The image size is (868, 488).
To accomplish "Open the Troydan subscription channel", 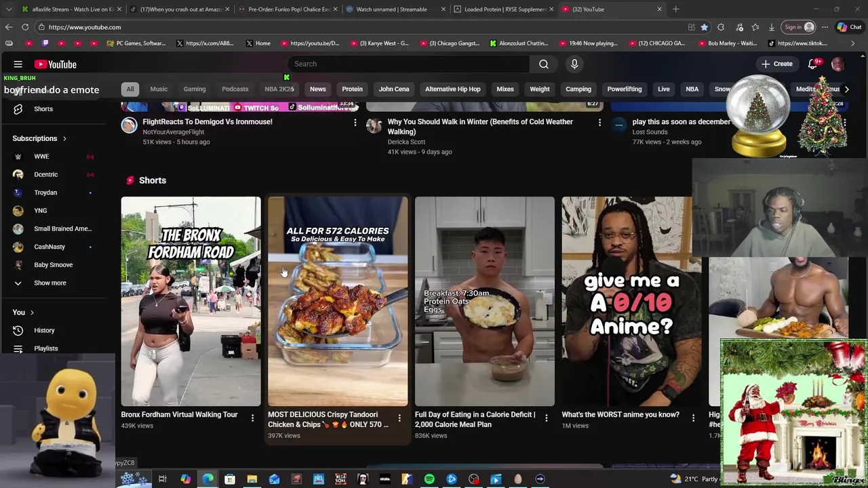I will point(45,192).
